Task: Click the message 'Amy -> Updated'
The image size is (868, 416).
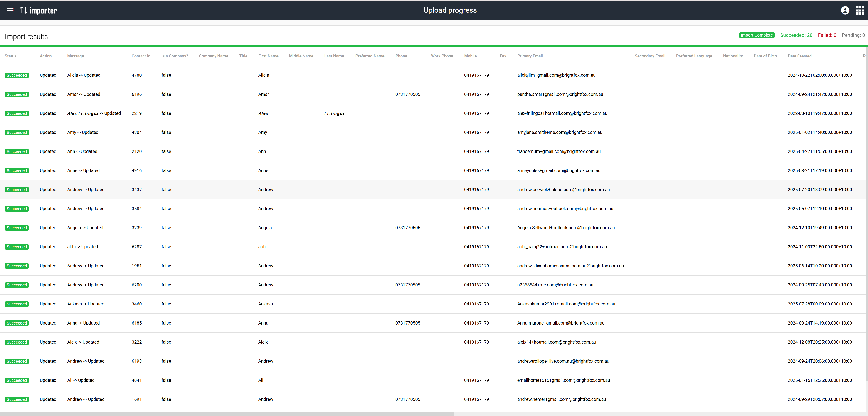Action: coord(83,132)
